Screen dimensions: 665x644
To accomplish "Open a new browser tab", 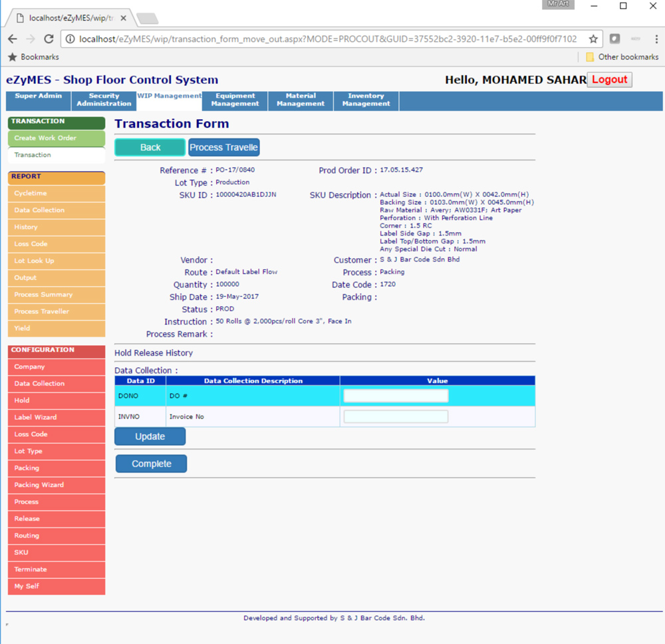I will 147,18.
